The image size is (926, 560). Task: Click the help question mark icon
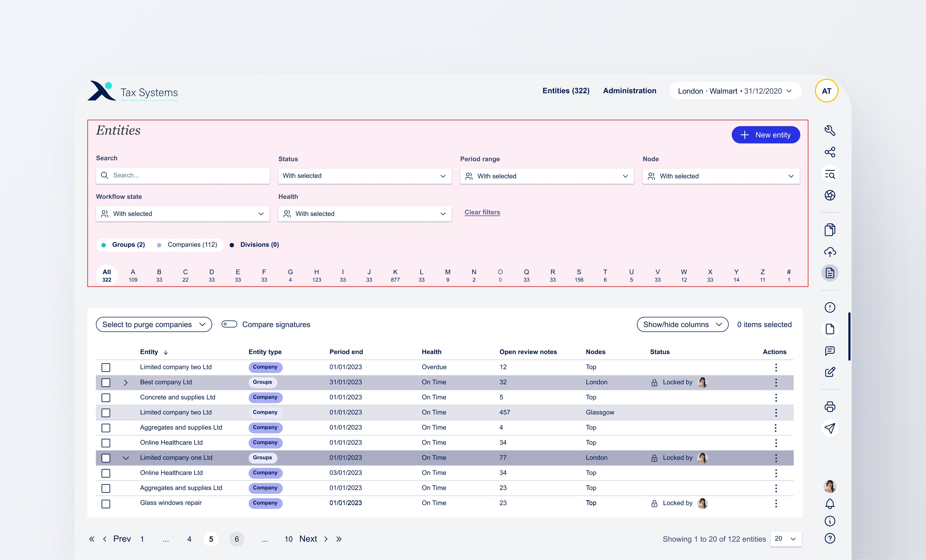click(830, 538)
